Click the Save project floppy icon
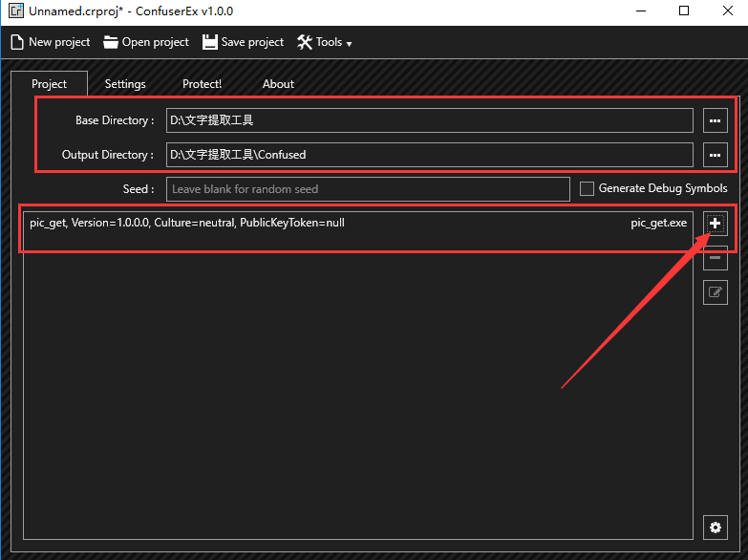Screen dimensions: 748x560 pyautogui.click(x=210, y=42)
